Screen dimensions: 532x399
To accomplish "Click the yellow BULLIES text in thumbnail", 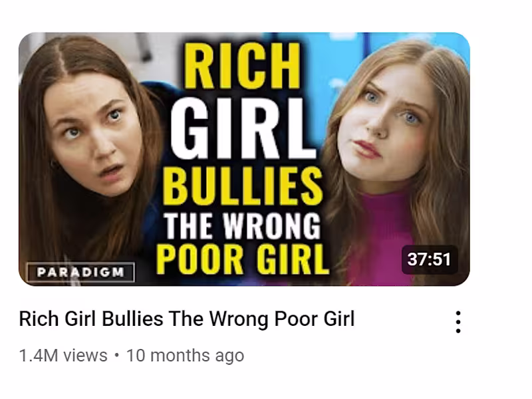I will coord(242,186).
